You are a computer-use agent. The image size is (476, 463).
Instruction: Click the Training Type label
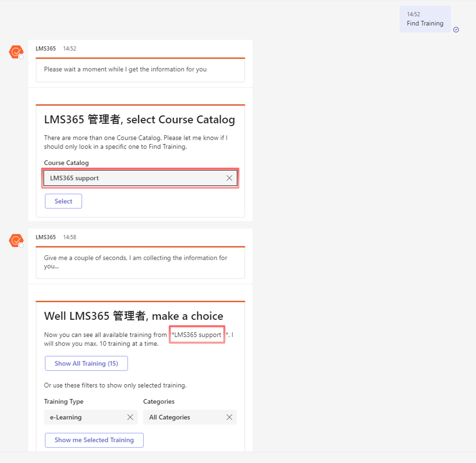64,402
